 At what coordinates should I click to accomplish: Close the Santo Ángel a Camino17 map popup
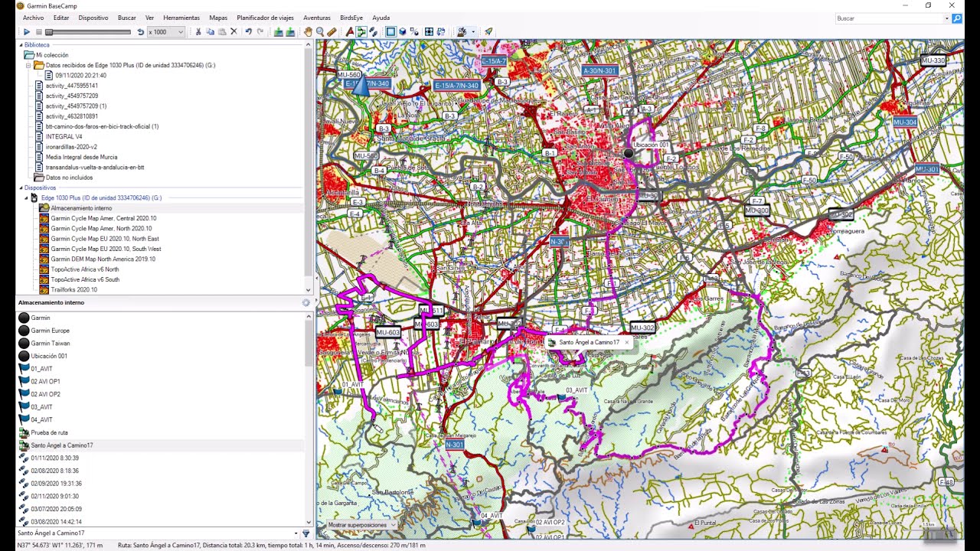[626, 342]
